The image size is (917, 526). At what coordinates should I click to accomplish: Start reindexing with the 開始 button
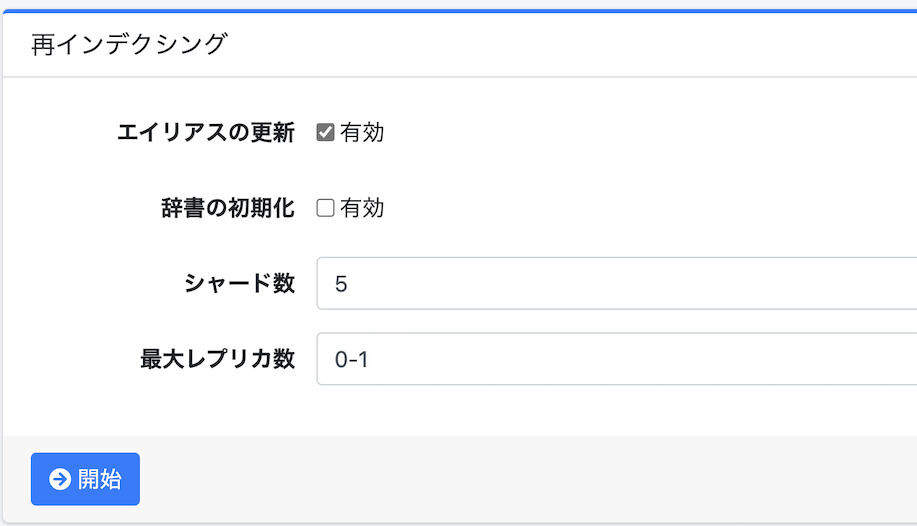(85, 479)
